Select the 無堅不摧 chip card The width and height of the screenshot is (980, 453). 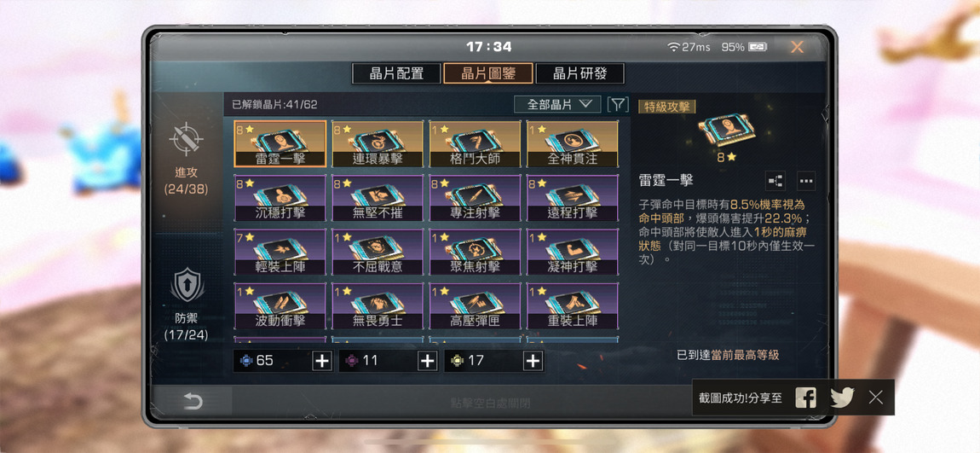pyautogui.click(x=378, y=198)
